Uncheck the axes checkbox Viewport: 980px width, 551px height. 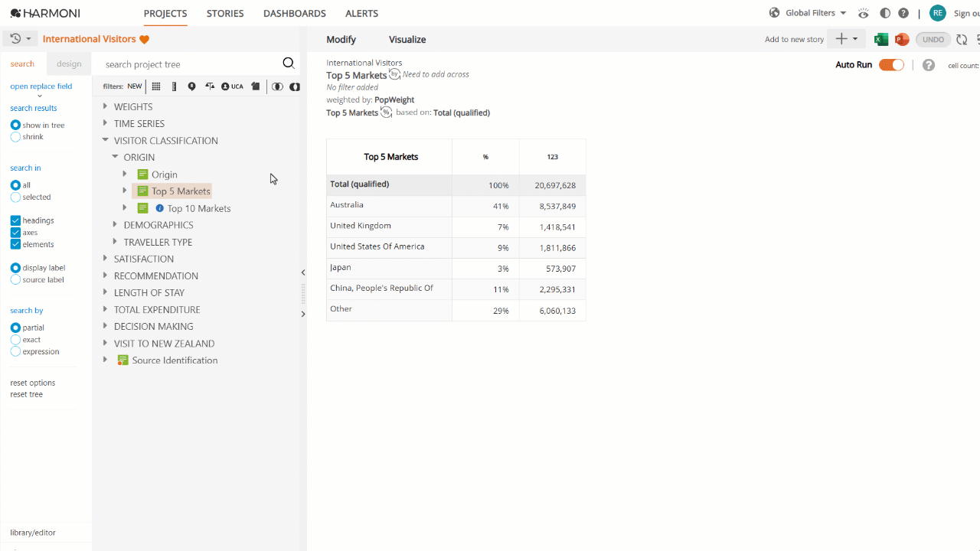coord(15,232)
